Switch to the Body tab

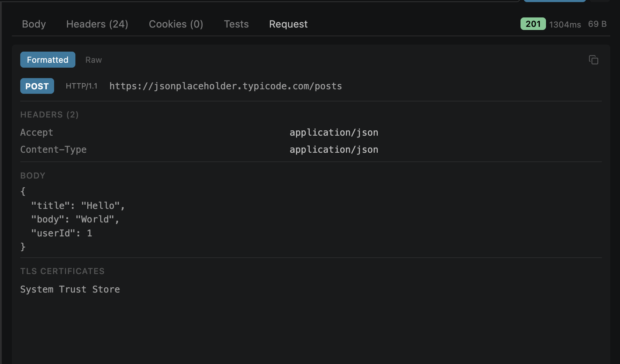pyautogui.click(x=34, y=24)
